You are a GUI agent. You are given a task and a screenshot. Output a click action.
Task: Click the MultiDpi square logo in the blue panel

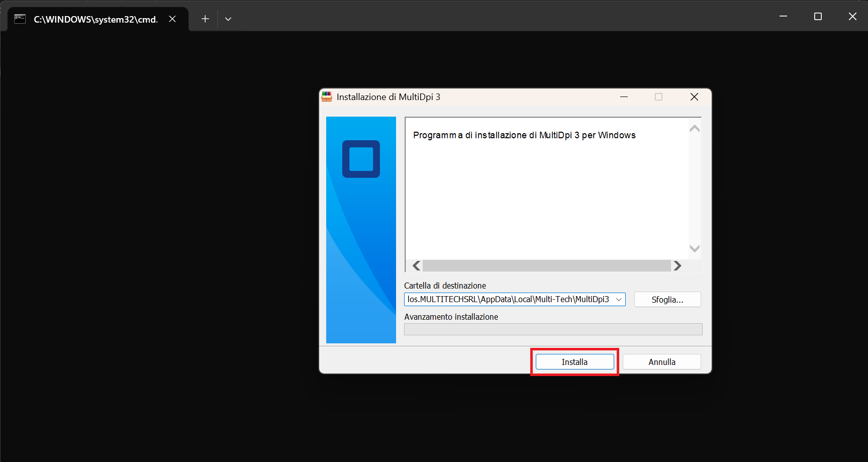361,159
